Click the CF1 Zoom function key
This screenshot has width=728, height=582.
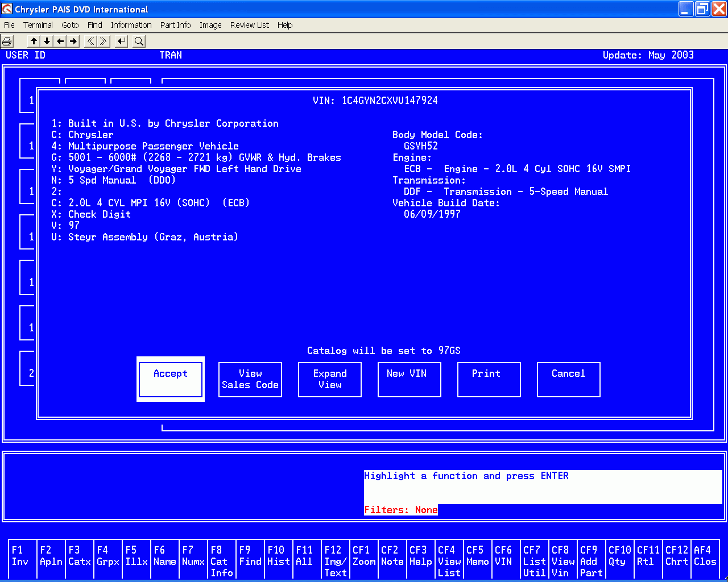(364, 560)
